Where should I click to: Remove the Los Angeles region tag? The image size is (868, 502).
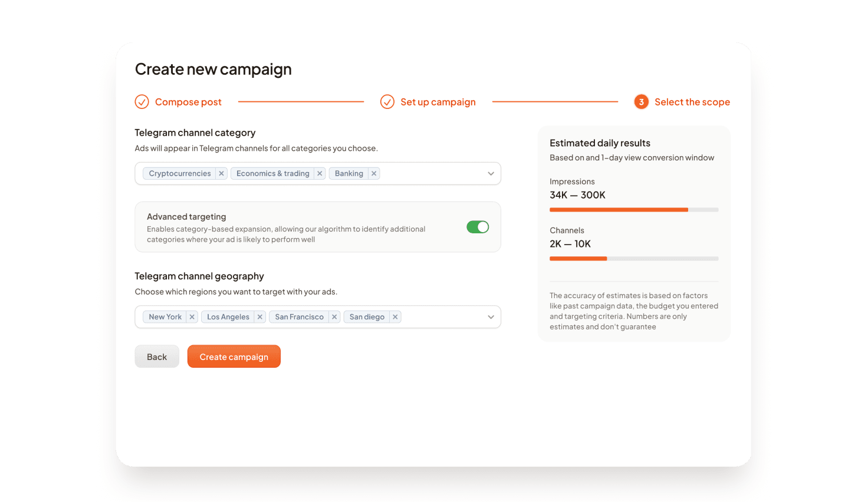click(259, 317)
